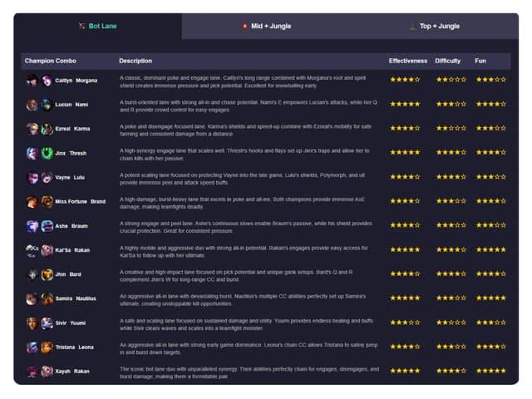Click the Brand champion portrait icon
The width and height of the screenshot is (532, 399).
[x=47, y=201]
